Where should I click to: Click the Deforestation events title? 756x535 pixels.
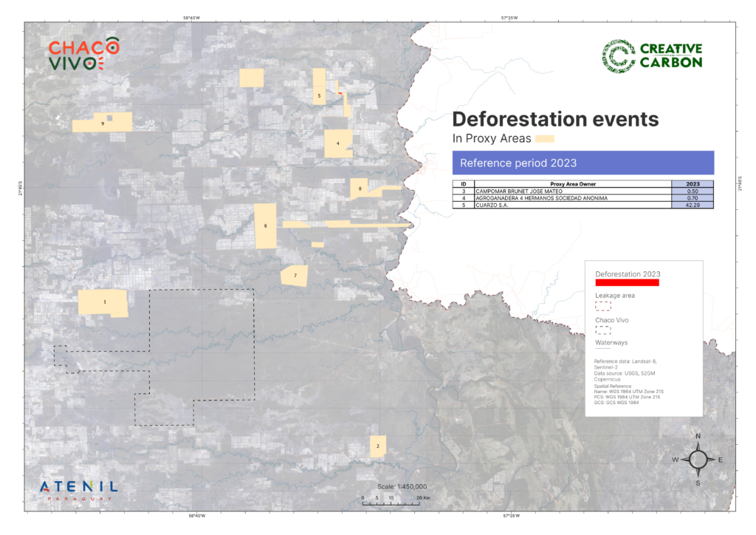pyautogui.click(x=554, y=119)
